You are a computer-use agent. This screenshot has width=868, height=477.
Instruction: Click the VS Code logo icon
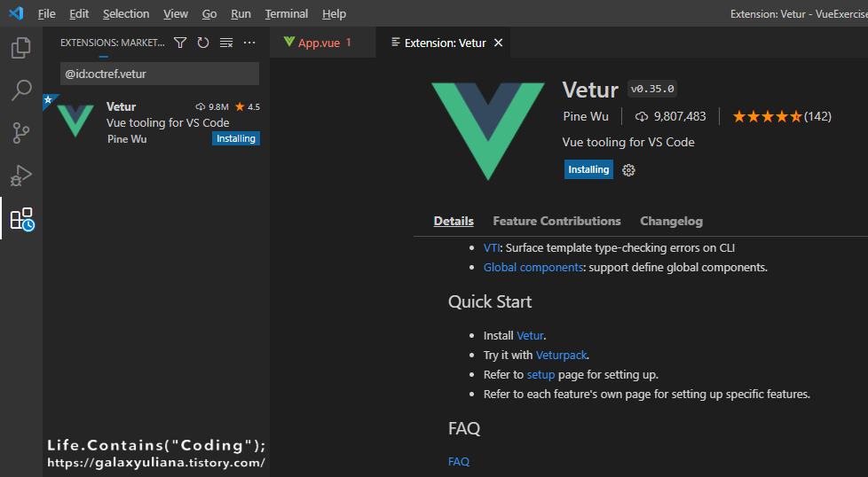tap(16, 13)
